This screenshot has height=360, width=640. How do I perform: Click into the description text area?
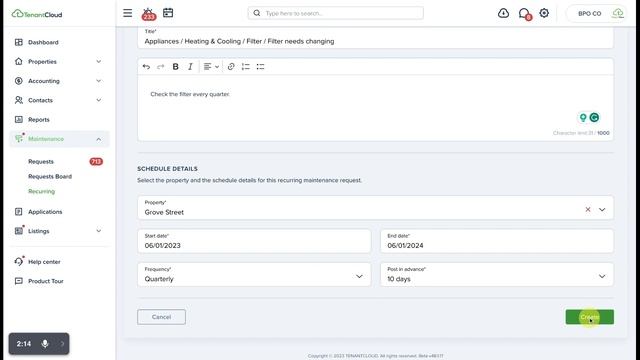point(375,108)
